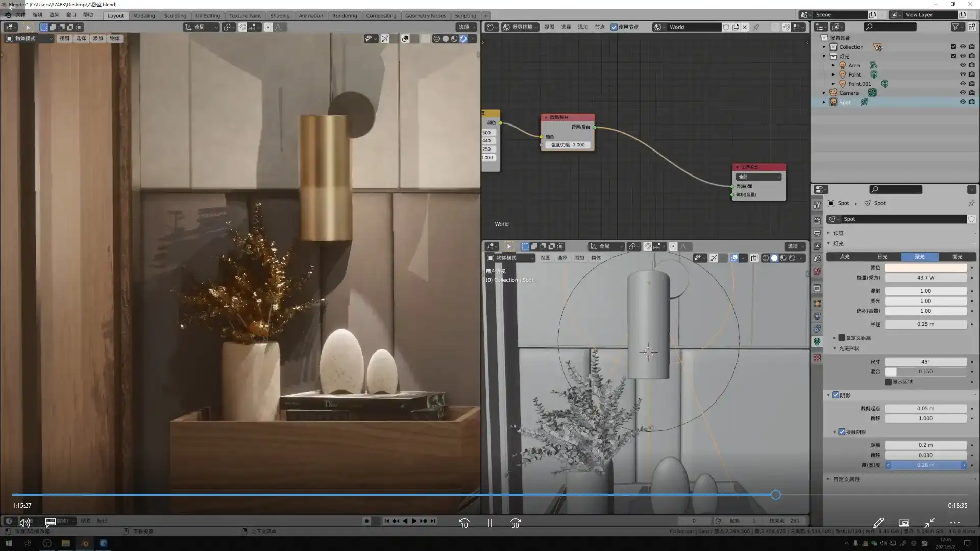Image resolution: width=980 pixels, height=551 pixels.
Task: Uncheck the 阴影 shadow checkbox
Action: pos(836,395)
